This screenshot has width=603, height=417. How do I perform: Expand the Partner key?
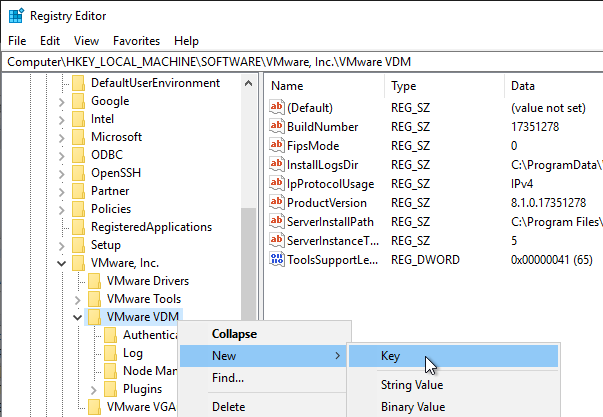[x=62, y=192]
